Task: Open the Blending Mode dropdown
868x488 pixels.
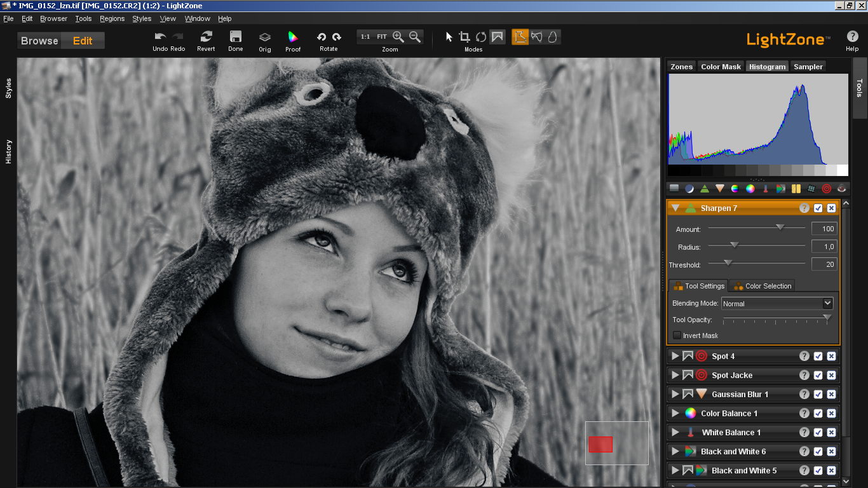Action: click(x=776, y=304)
